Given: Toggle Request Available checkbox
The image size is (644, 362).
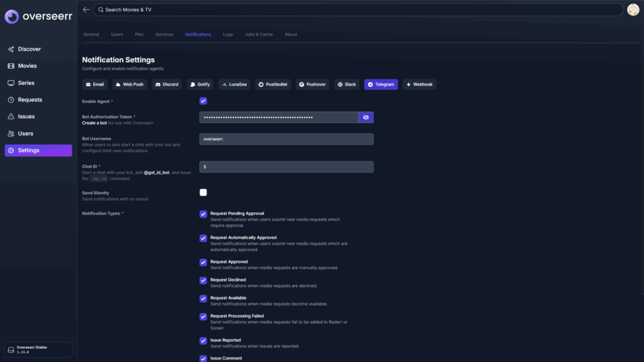Looking at the screenshot, I should coord(203,299).
